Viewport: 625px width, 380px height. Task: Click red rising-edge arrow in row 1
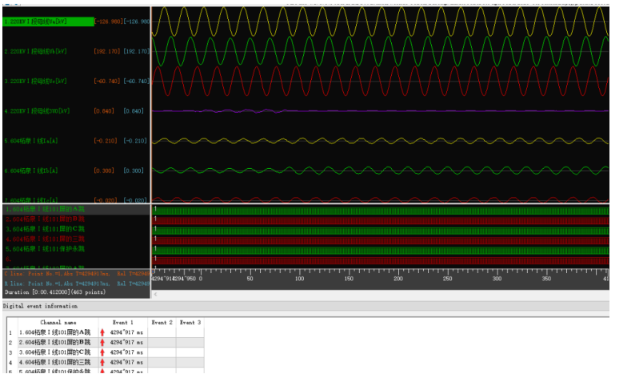click(x=102, y=333)
